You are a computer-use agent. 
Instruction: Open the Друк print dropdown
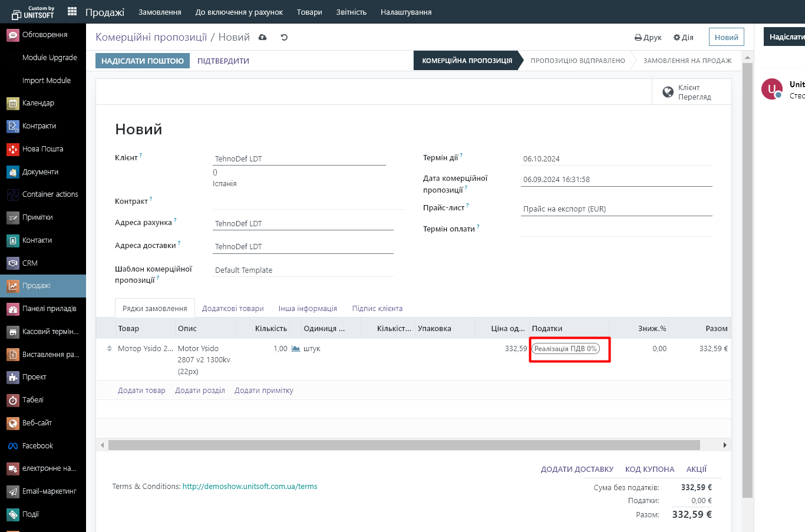tap(648, 37)
